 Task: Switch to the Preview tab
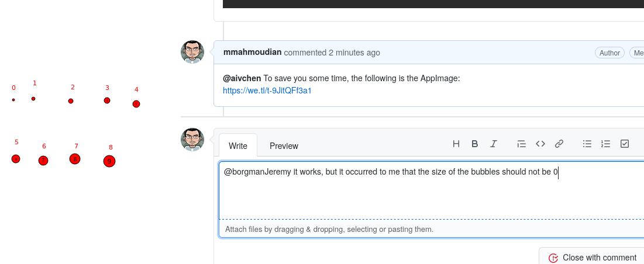coord(284,146)
